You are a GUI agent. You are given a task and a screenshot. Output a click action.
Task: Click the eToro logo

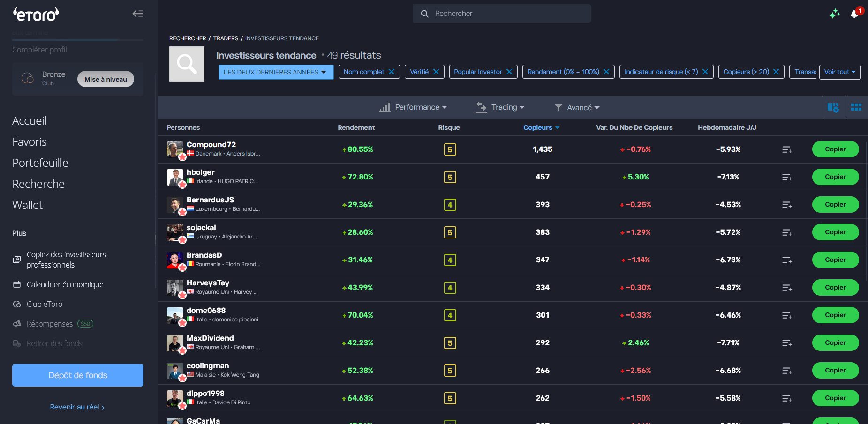coord(36,14)
